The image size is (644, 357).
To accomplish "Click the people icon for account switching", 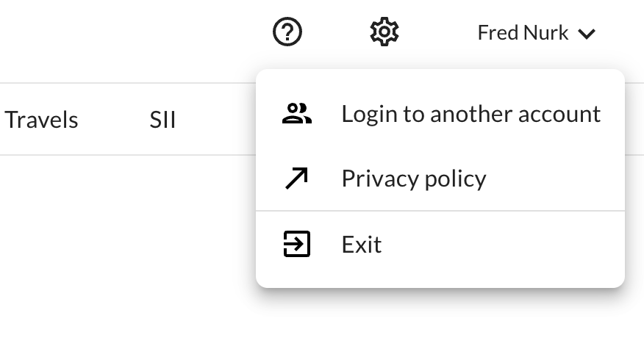I will point(297,114).
